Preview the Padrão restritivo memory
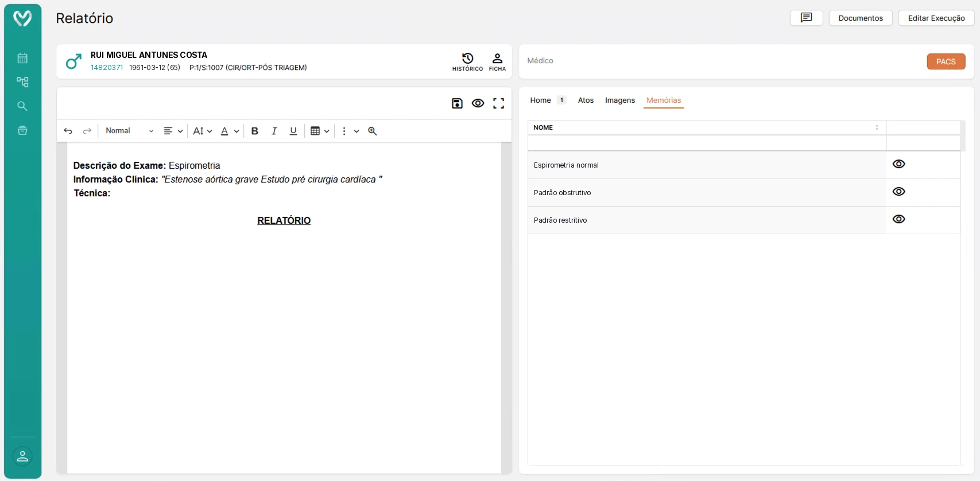This screenshot has width=980, height=481. [x=899, y=219]
